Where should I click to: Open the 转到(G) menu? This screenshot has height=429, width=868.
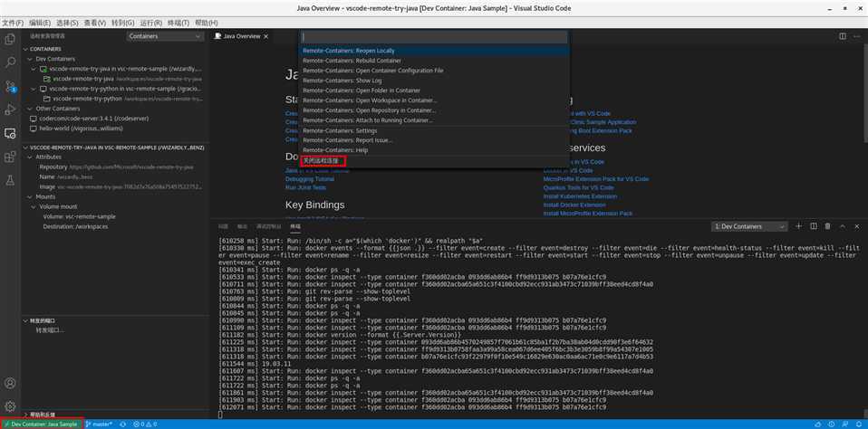123,23
